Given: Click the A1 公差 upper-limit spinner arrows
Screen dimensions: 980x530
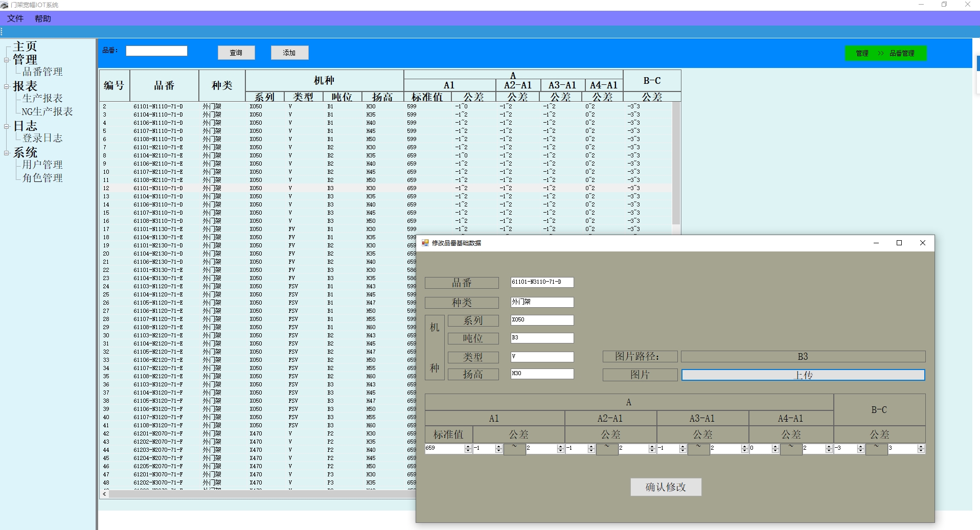Looking at the screenshot, I should (561, 448).
